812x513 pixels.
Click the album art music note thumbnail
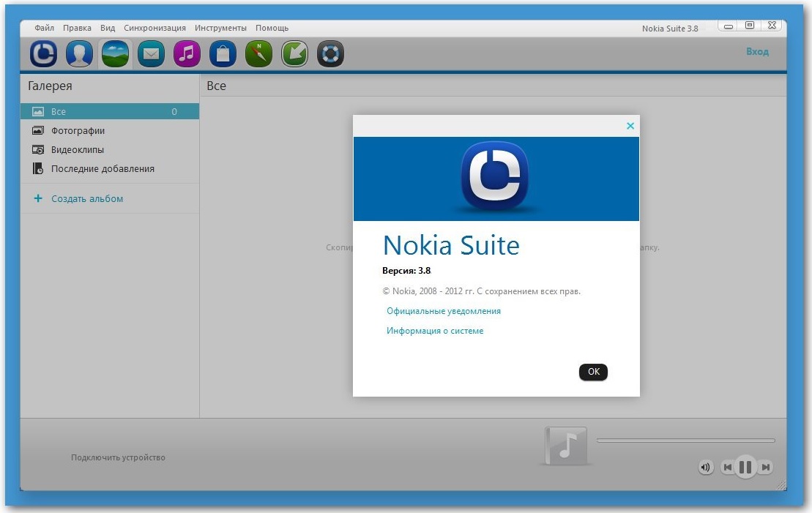tap(565, 446)
